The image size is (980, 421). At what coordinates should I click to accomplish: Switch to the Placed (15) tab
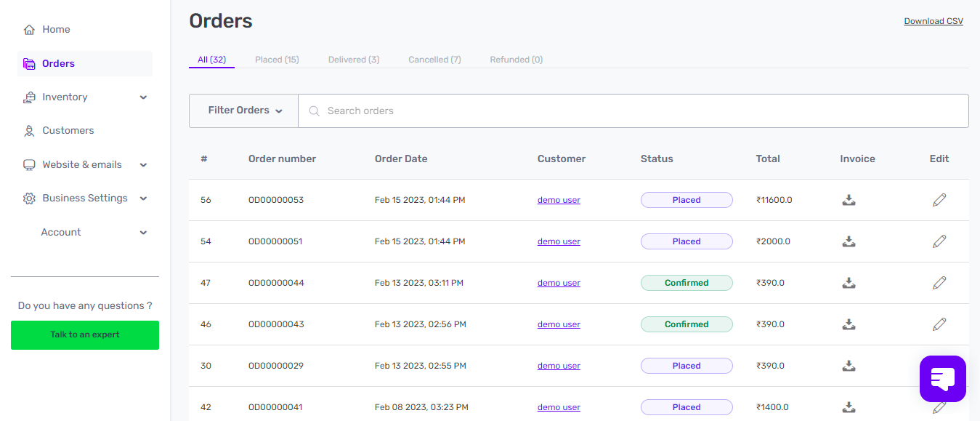click(277, 60)
